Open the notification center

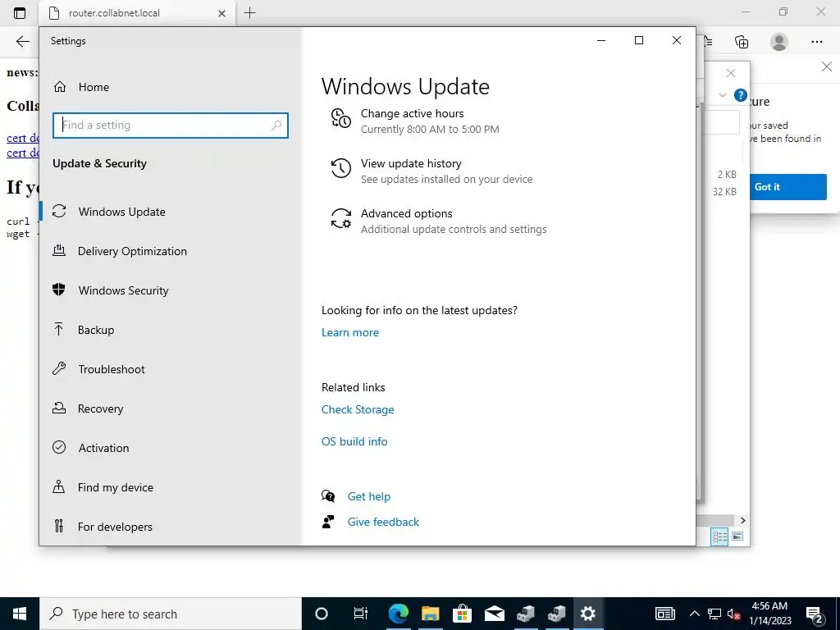point(815,614)
